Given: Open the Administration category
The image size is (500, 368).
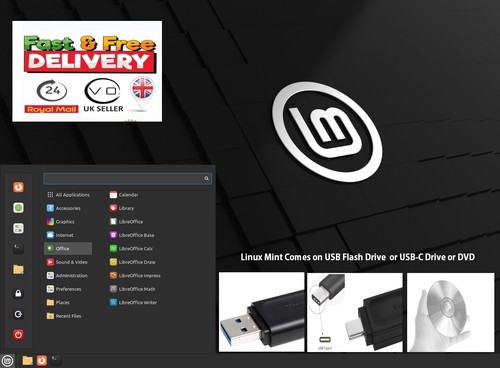Looking at the screenshot, I should point(67,276).
